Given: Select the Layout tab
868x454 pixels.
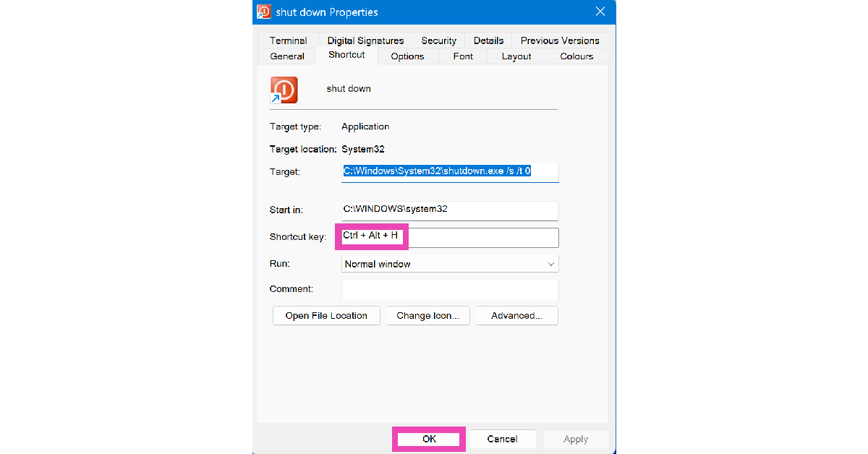Looking at the screenshot, I should pos(516,56).
